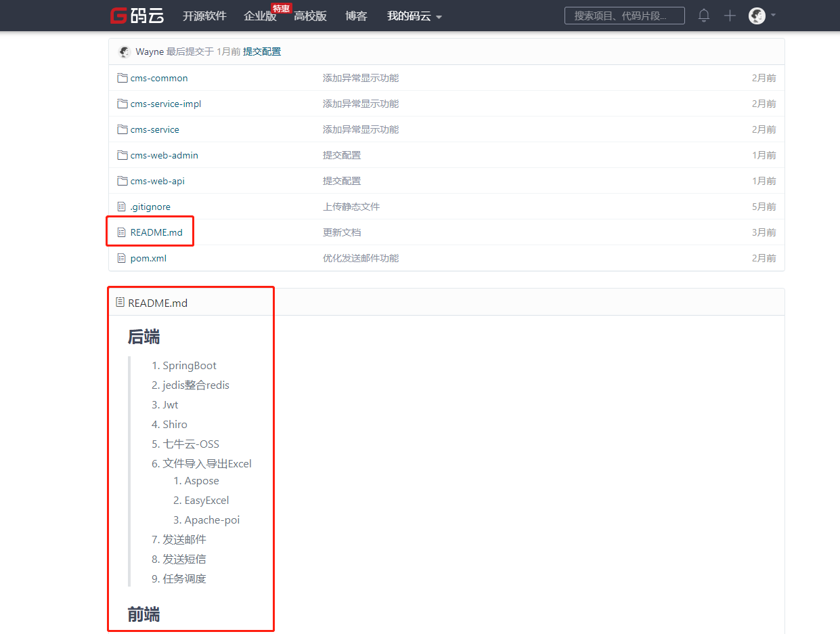Open the README.md file link
Image resolution: width=840 pixels, height=634 pixels.
[x=156, y=232]
